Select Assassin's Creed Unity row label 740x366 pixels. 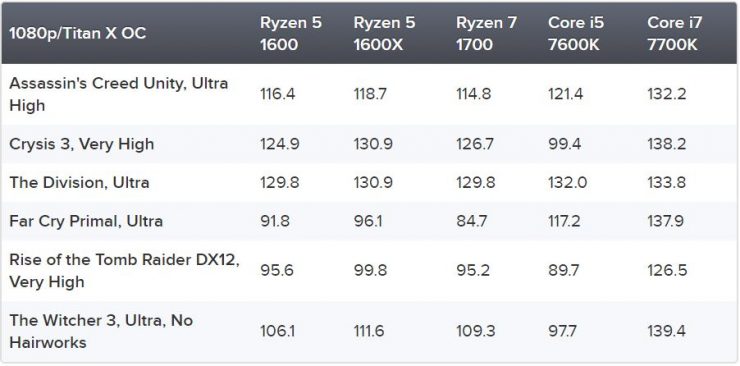tap(118, 94)
